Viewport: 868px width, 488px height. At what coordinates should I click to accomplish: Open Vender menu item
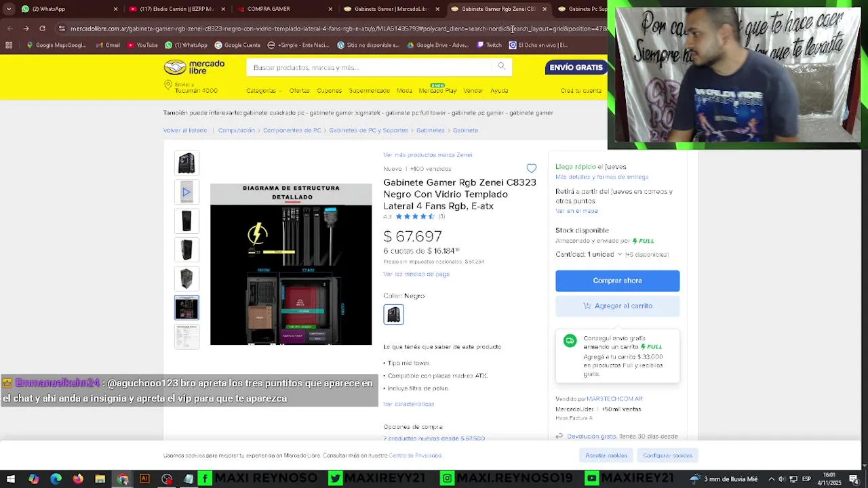(473, 91)
